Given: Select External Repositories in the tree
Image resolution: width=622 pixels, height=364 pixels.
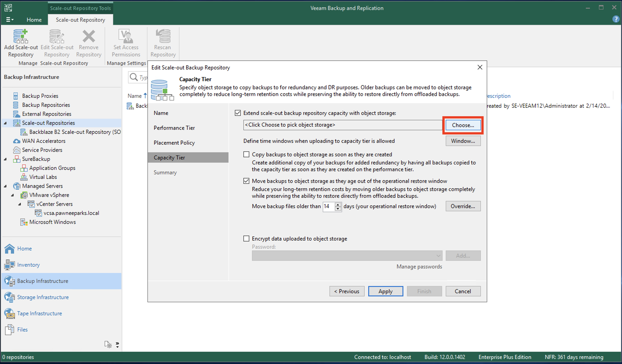Looking at the screenshot, I should click(46, 114).
